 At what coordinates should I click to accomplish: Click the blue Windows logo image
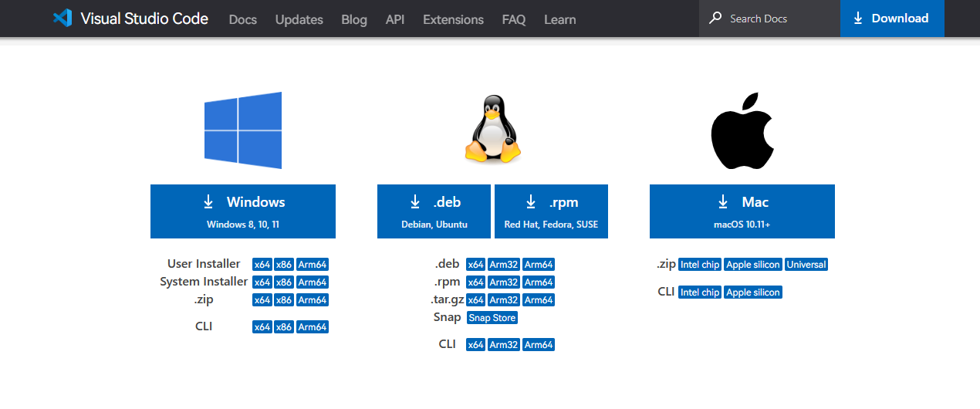tap(243, 130)
